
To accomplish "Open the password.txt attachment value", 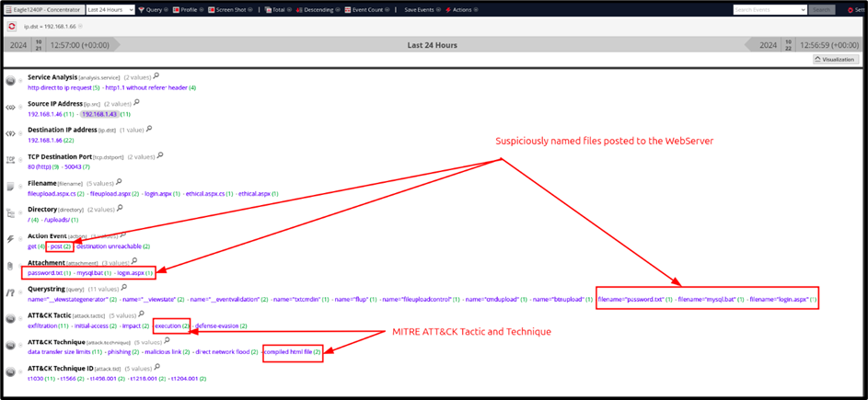I will 45,273.
